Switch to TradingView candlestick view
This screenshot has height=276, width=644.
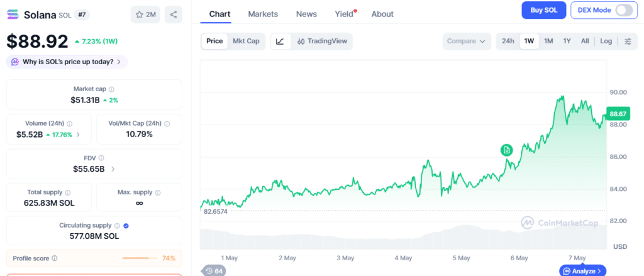pos(322,41)
